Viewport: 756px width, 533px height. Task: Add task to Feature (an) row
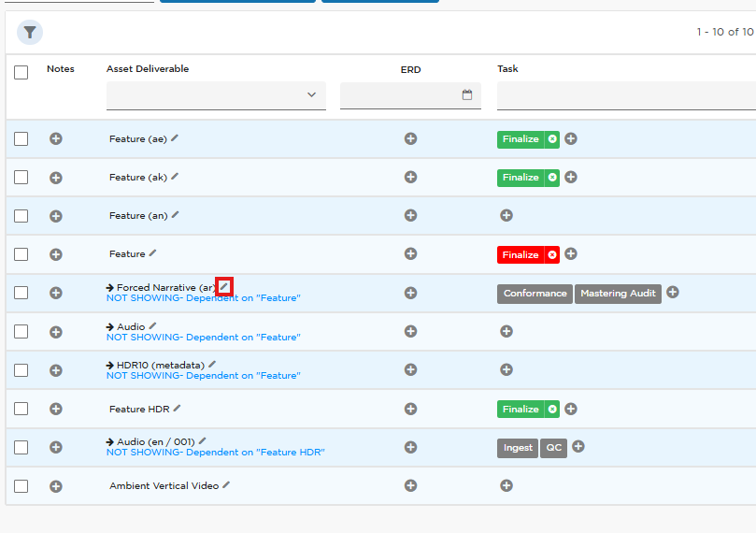506,215
